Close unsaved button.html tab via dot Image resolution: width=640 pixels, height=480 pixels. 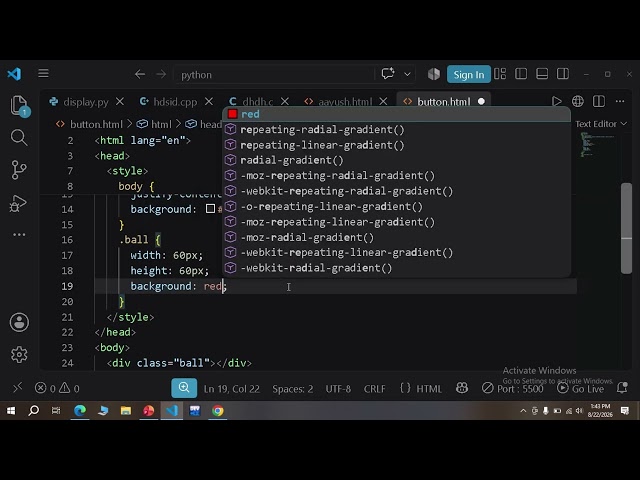[x=481, y=101]
